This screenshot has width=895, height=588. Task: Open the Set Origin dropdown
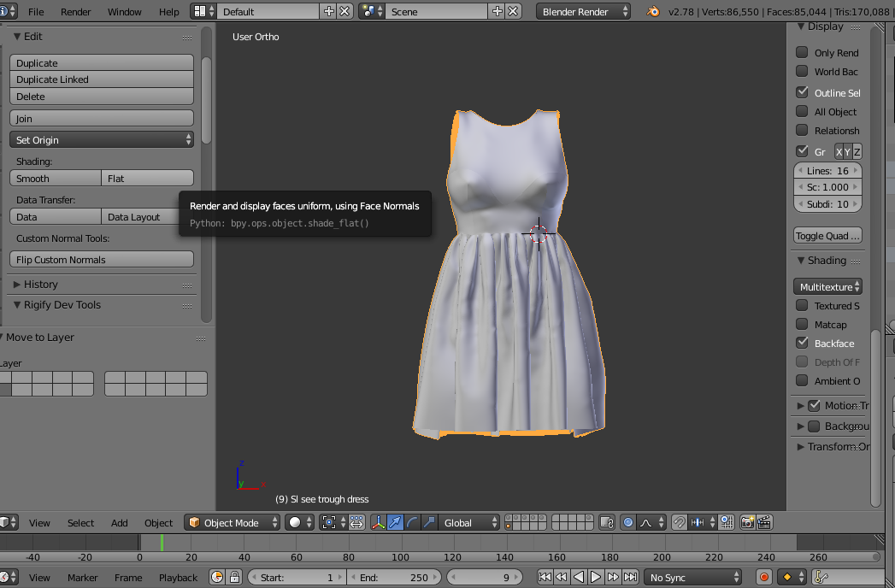[102, 140]
